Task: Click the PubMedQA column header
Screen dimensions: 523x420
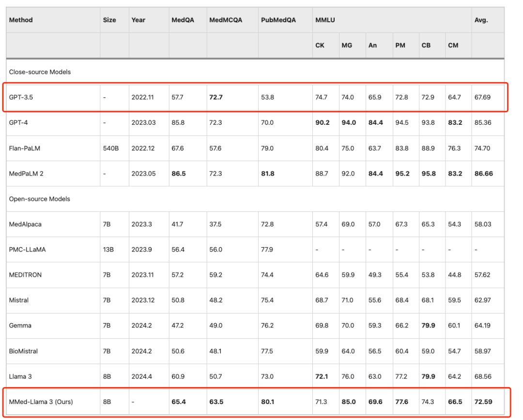Action: click(278, 20)
